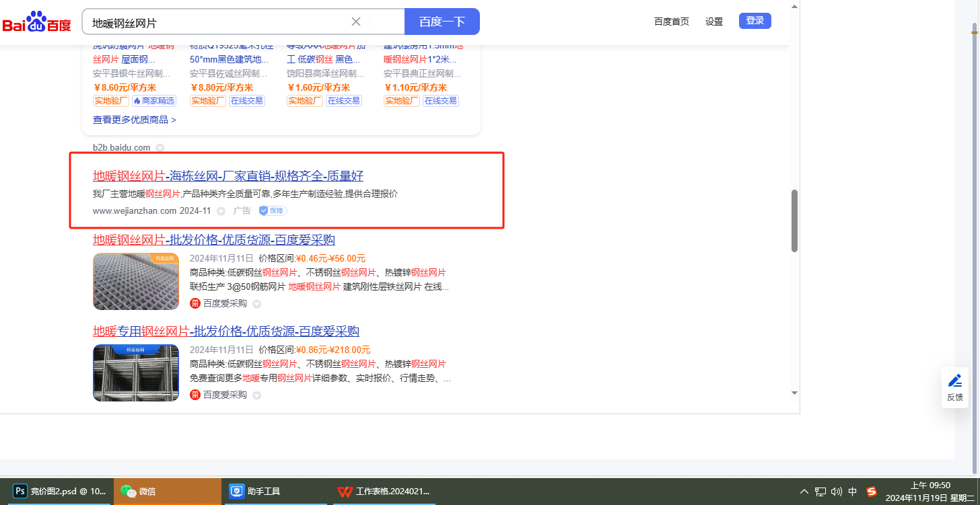
Task: Open Photoshop 竞价图2.psd from the taskbar
Action: (x=60, y=492)
